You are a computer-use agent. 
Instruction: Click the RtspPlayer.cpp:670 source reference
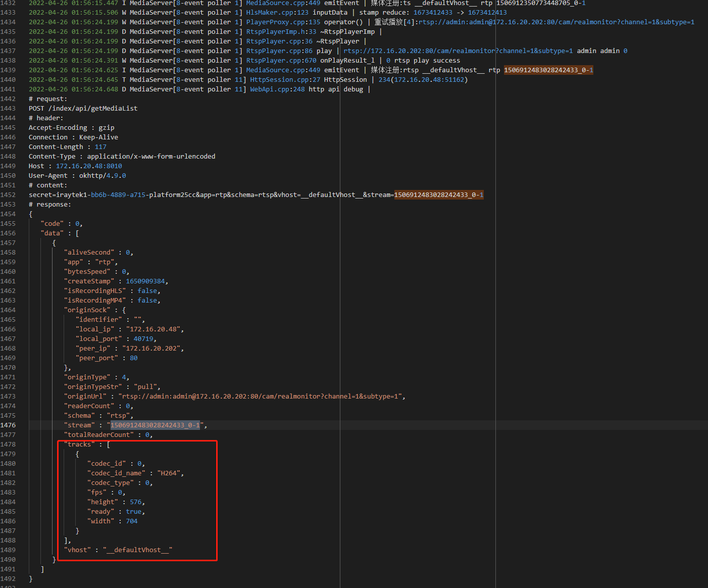tap(281, 61)
